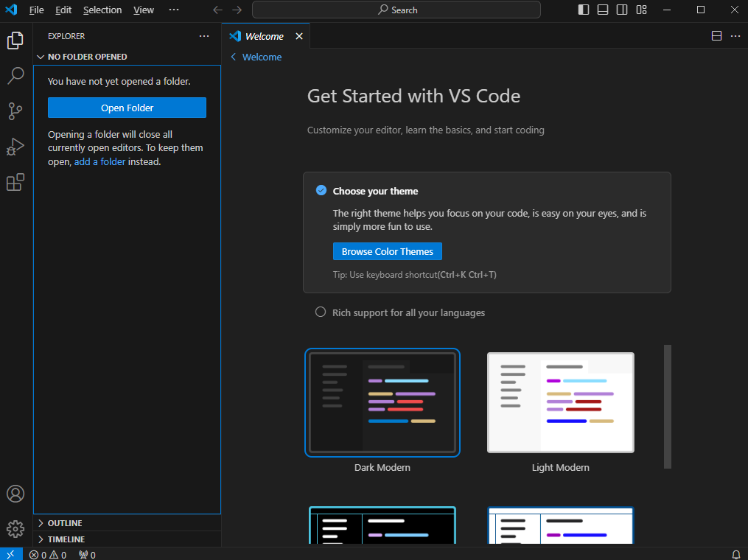The height and width of the screenshot is (560, 748).
Task: Select the Light Modern theme thumbnail
Action: tap(560, 402)
